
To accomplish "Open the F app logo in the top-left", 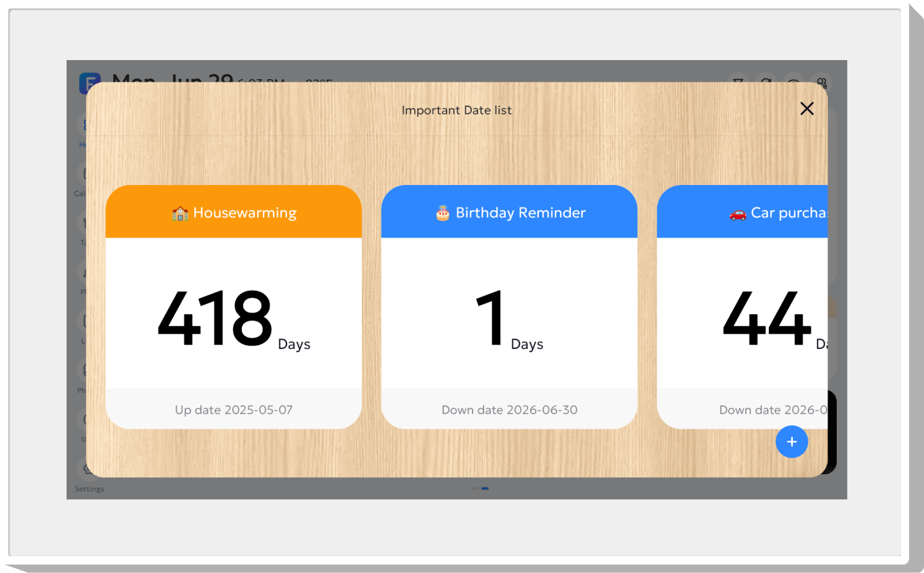I will pos(90,83).
